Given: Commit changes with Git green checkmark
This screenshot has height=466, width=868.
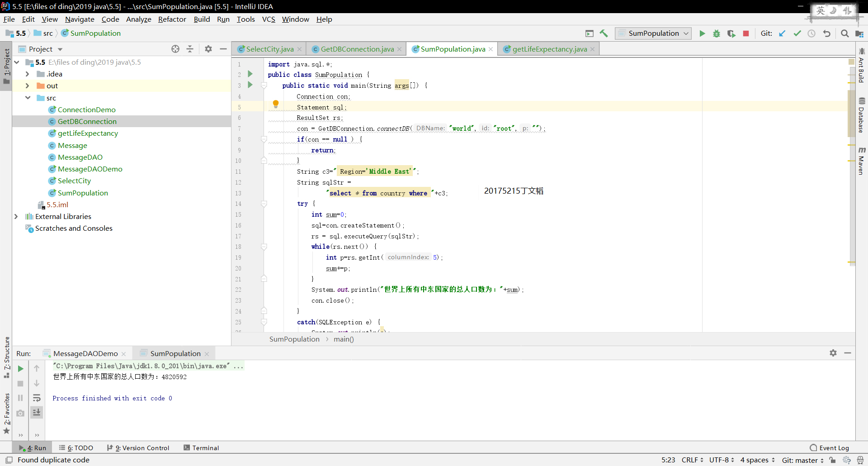Looking at the screenshot, I should tap(797, 33).
